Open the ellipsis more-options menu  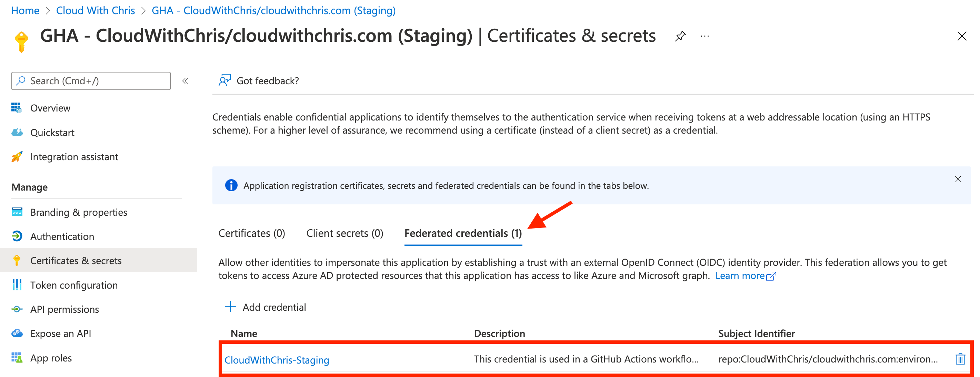coord(704,36)
